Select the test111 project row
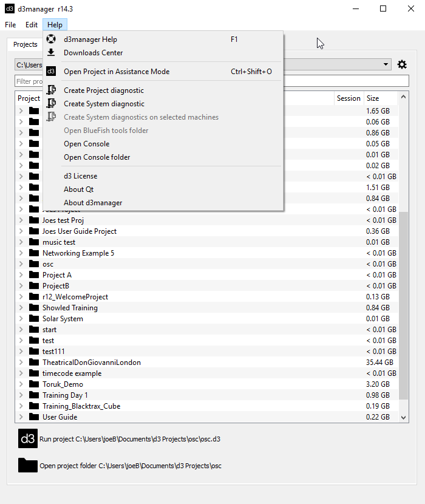Viewport: 425px width, 504px height. pyautogui.click(x=53, y=352)
